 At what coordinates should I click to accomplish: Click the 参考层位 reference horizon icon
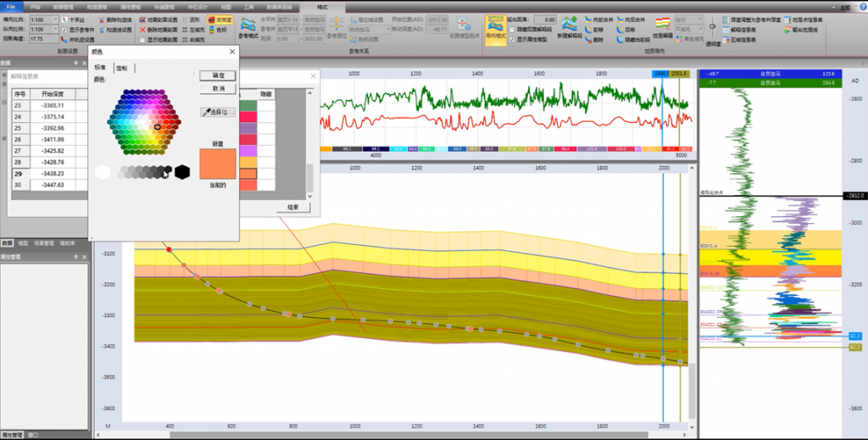click(337, 25)
